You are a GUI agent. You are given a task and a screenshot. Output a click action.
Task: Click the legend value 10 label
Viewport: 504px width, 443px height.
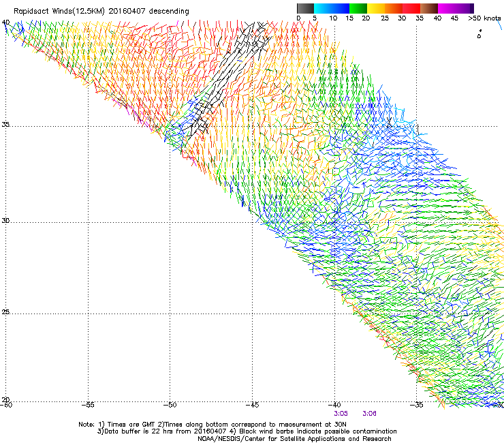pos(333,18)
